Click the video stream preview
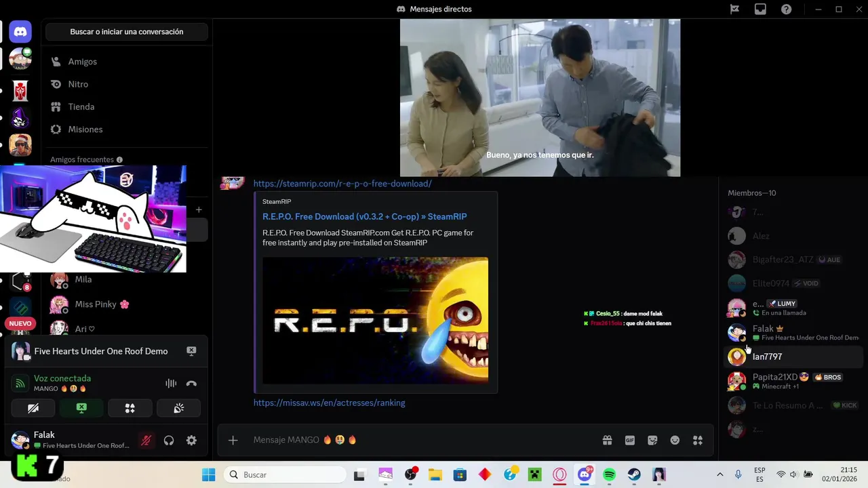The width and height of the screenshot is (868, 488). (540, 98)
